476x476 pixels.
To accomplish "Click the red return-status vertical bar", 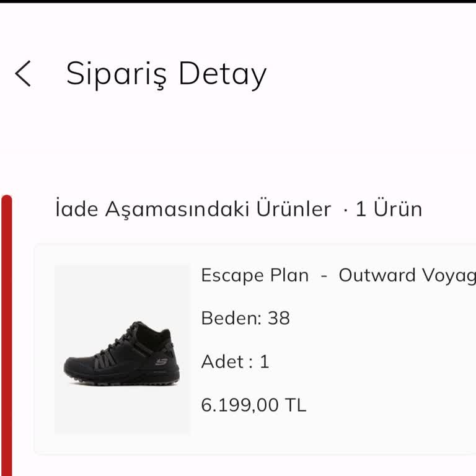I will point(6,335).
